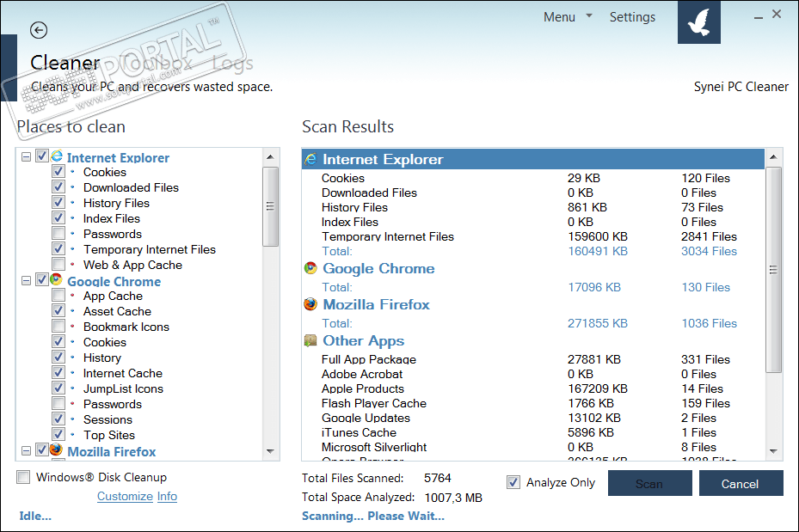The image size is (799, 532).
Task: Click Places to clean scrollbar thumb
Action: pyautogui.click(x=271, y=206)
